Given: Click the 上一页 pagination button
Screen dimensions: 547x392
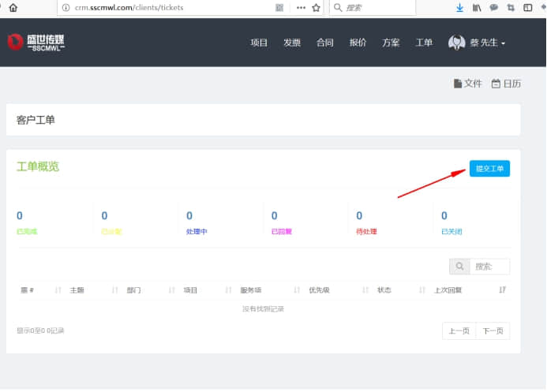Looking at the screenshot, I should tap(459, 330).
